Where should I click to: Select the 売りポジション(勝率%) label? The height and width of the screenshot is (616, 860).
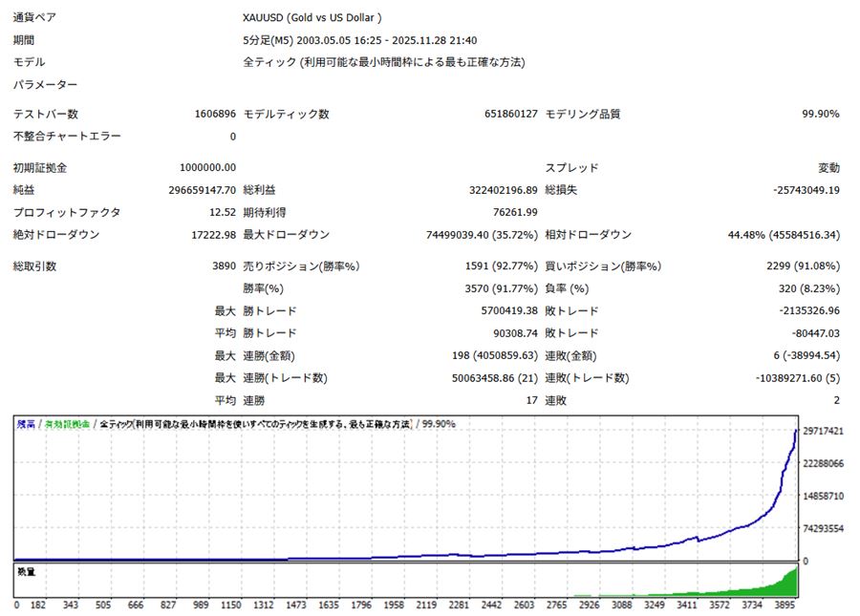301,266
